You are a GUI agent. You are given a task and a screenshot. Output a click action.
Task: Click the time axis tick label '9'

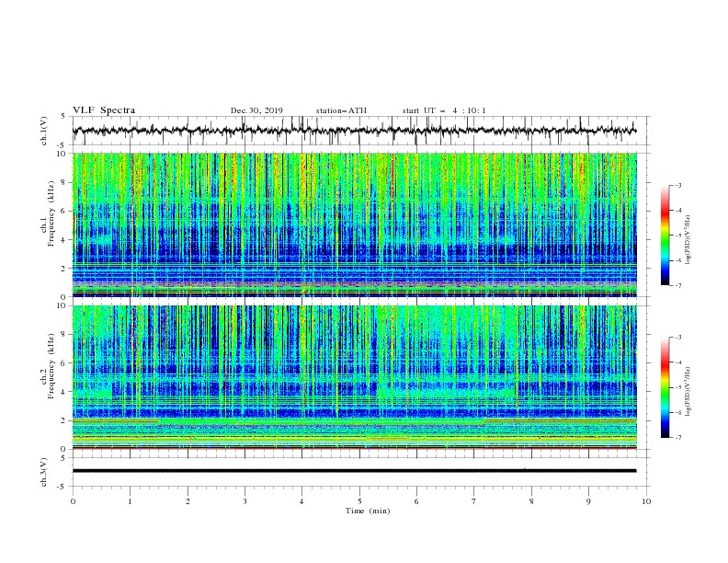click(588, 501)
